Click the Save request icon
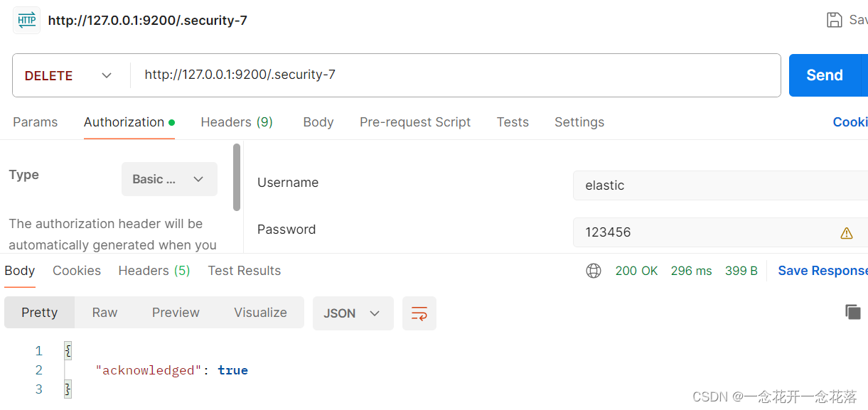The width and height of the screenshot is (868, 410). 834,19
